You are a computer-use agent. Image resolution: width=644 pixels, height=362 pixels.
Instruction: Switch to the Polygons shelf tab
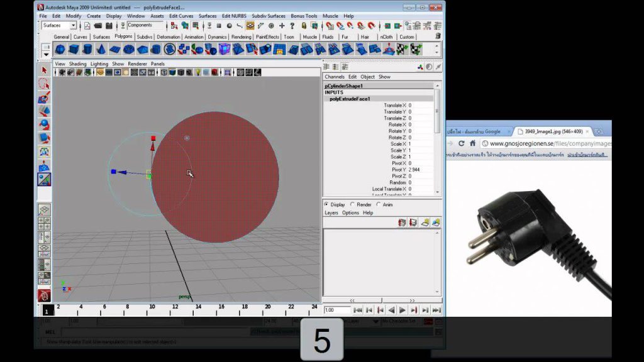[x=123, y=36]
